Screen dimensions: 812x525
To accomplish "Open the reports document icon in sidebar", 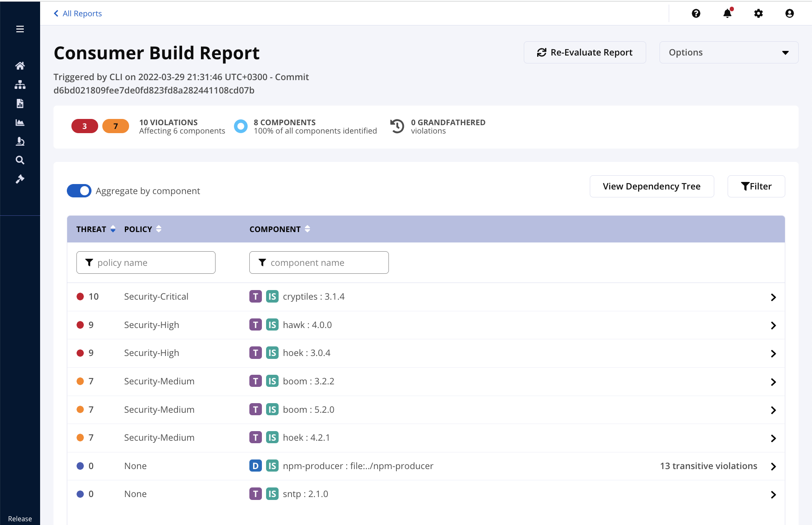I will 20,103.
